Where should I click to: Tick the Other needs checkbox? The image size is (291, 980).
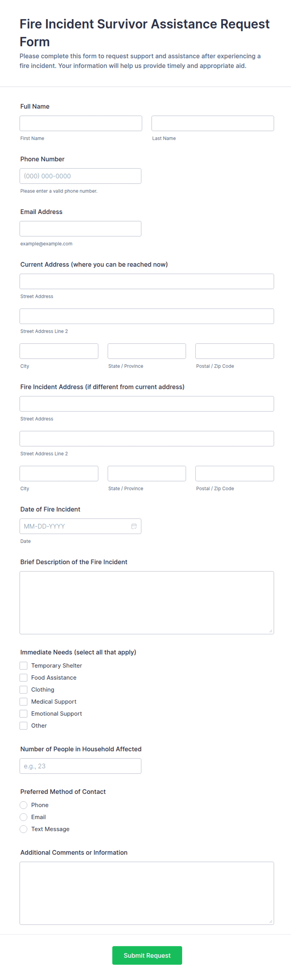coord(23,725)
